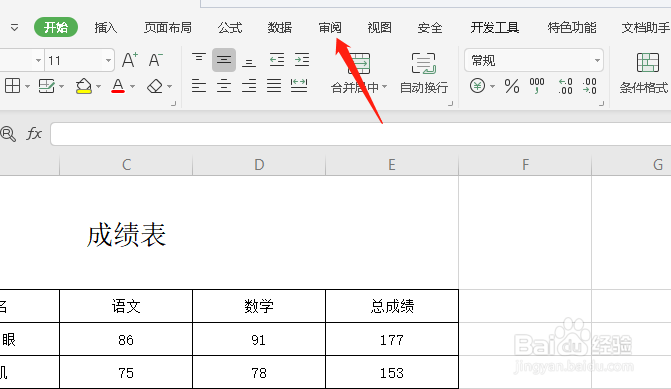The image size is (671, 389).
Task: Apply red font color
Action: pyautogui.click(x=118, y=86)
